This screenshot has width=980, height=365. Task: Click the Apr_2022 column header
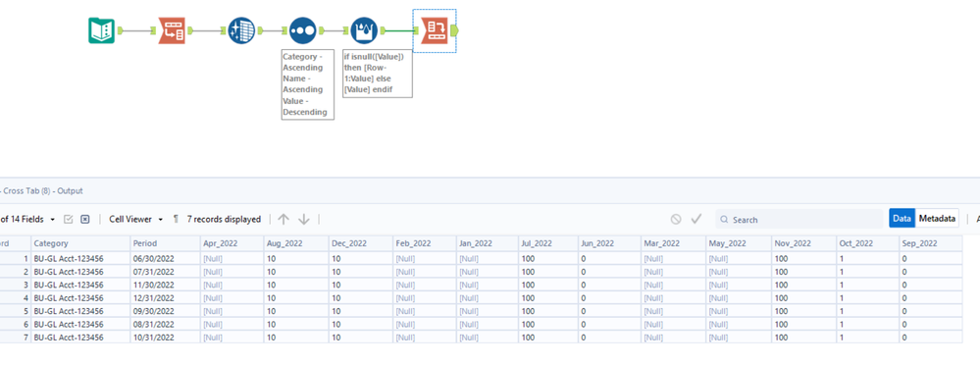click(232, 243)
